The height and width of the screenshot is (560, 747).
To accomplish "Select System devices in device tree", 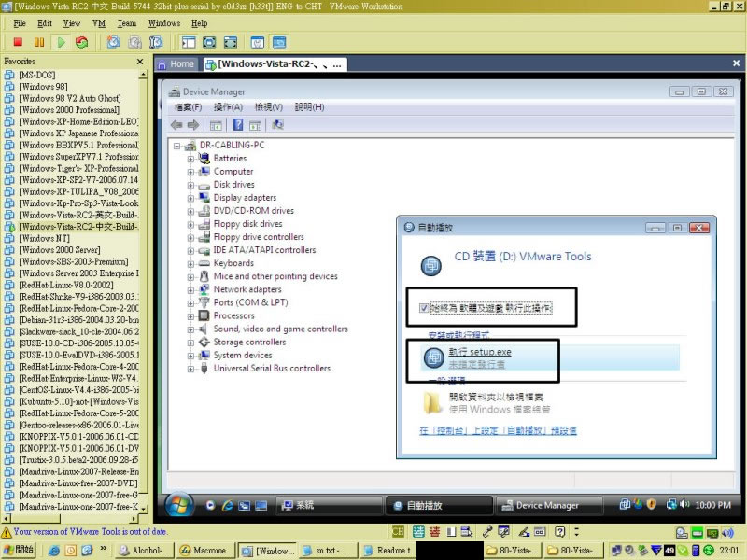I will (243, 356).
